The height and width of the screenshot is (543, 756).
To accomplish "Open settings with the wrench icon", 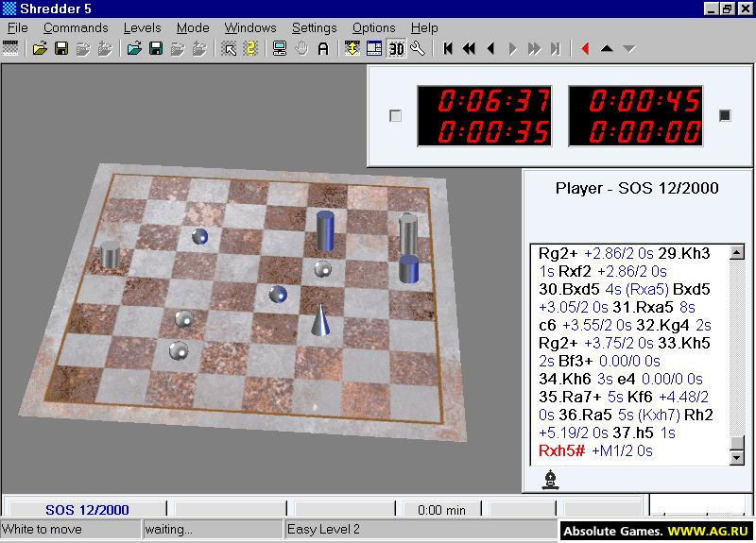I will click(x=418, y=49).
